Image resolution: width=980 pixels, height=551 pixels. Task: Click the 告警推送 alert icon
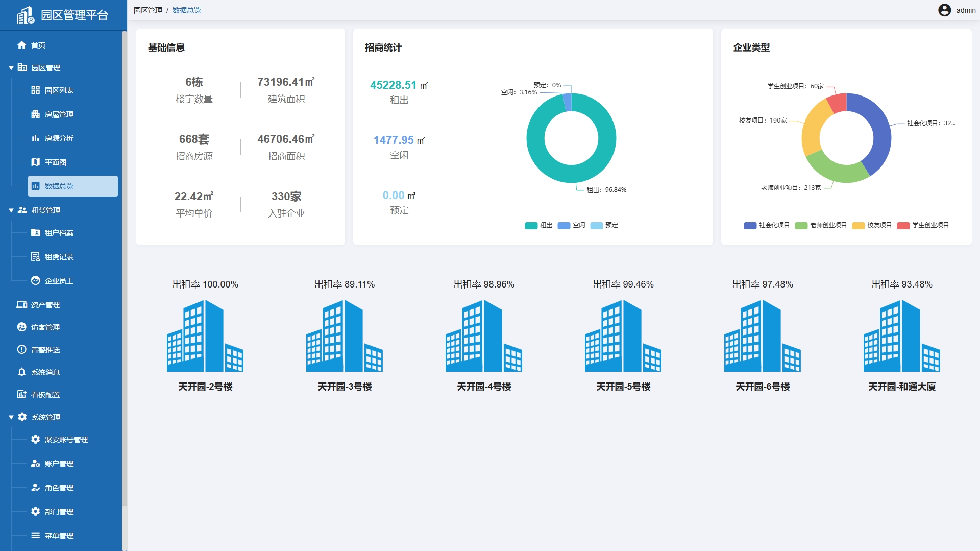point(21,350)
